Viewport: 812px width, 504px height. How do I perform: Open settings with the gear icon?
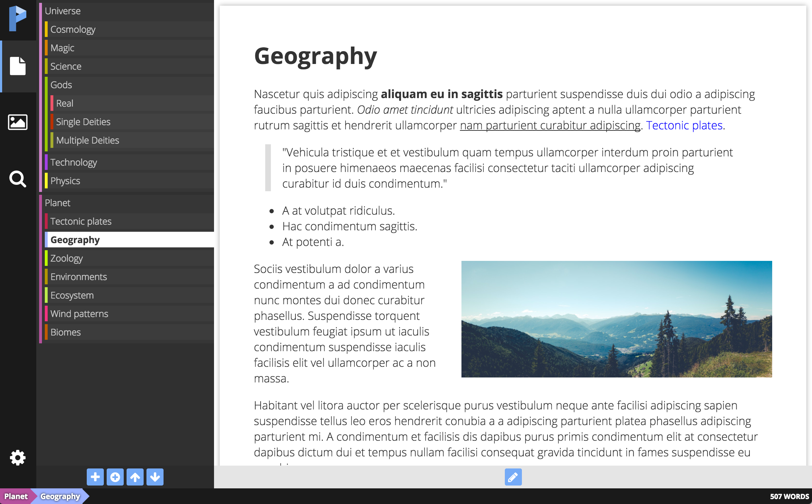click(18, 458)
